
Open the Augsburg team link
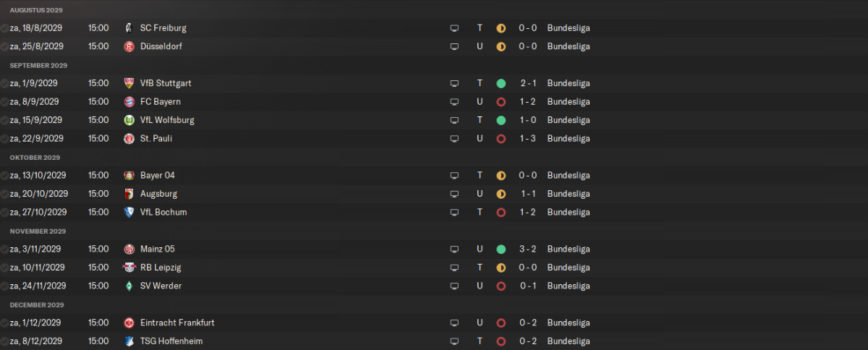[x=158, y=194]
